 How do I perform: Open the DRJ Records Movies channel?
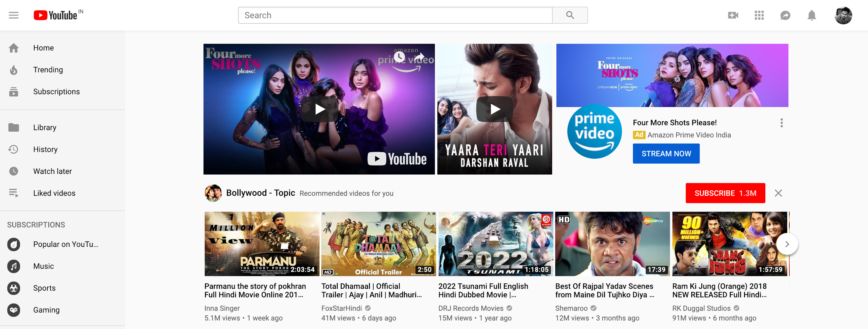click(x=471, y=308)
